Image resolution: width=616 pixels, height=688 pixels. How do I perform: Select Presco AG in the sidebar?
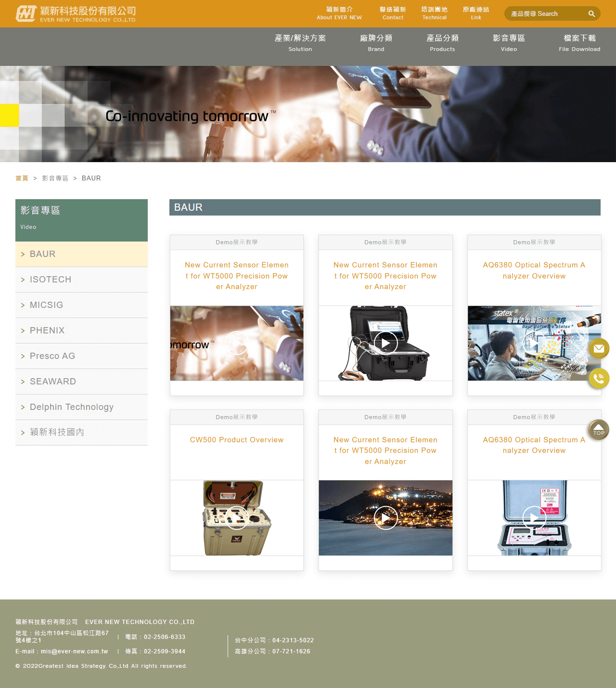tap(81, 356)
